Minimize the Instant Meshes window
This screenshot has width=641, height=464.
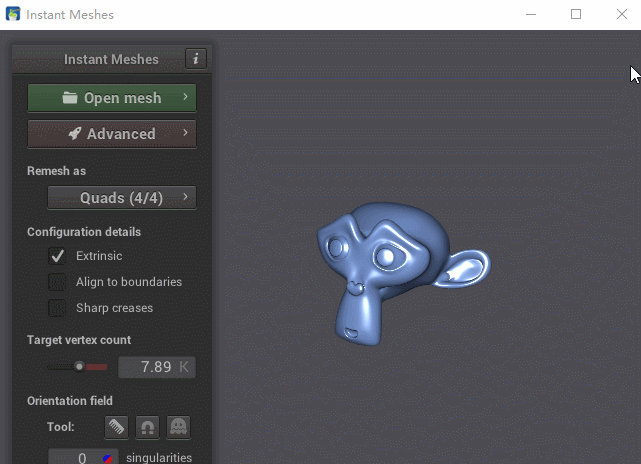point(531,14)
